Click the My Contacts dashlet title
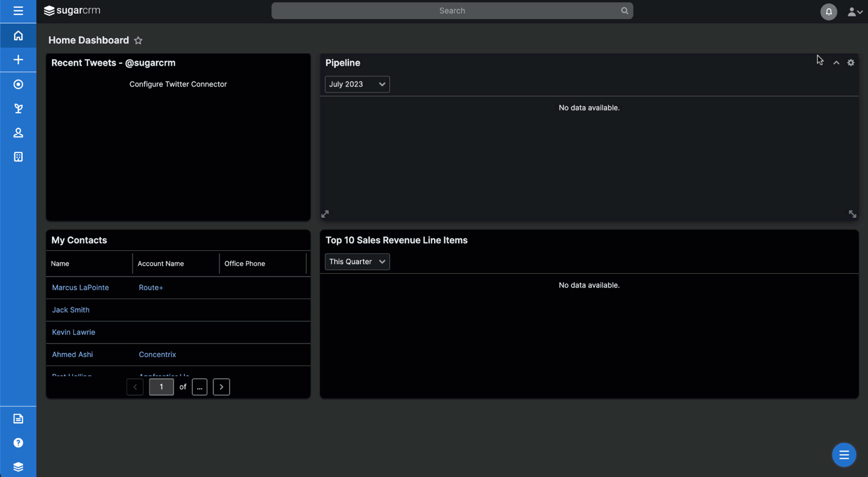868x477 pixels. 79,240
